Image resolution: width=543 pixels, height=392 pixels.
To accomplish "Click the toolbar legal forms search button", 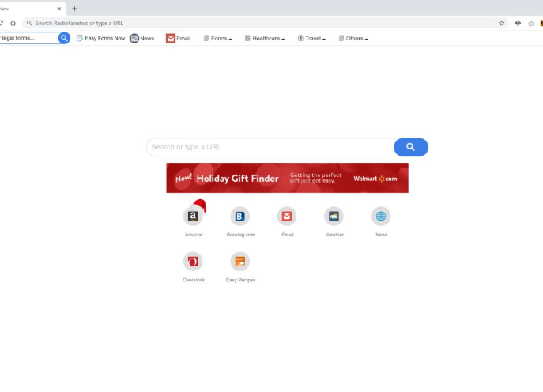I will (64, 38).
